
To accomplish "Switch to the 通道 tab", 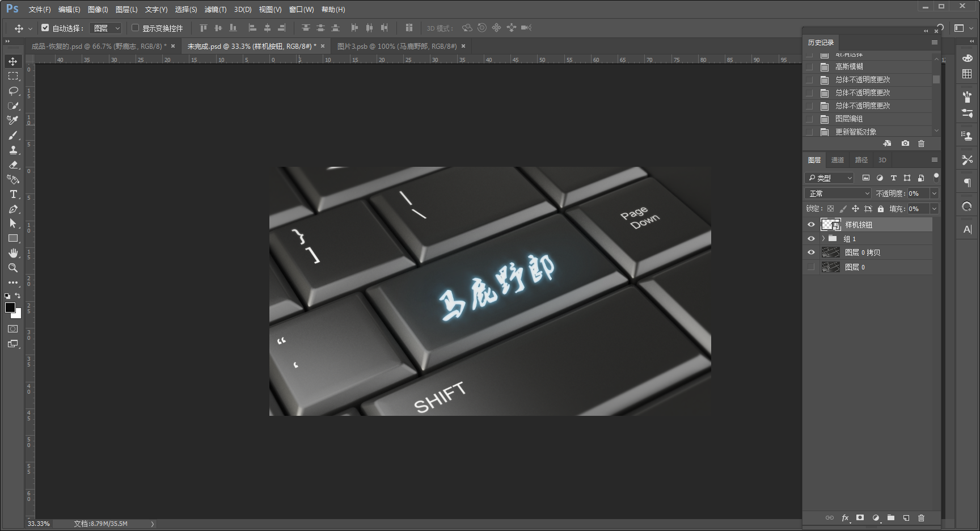I will [x=838, y=160].
